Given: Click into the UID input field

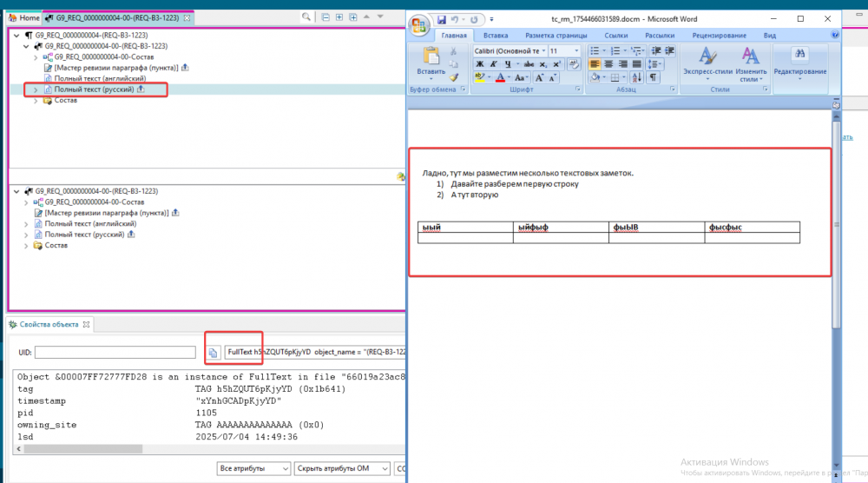Looking at the screenshot, I should 115,353.
